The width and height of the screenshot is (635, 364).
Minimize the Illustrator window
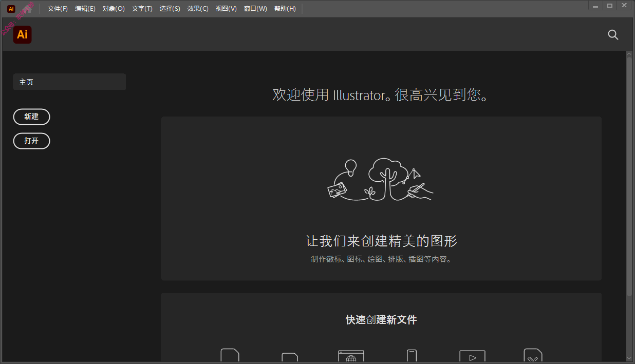(x=595, y=6)
